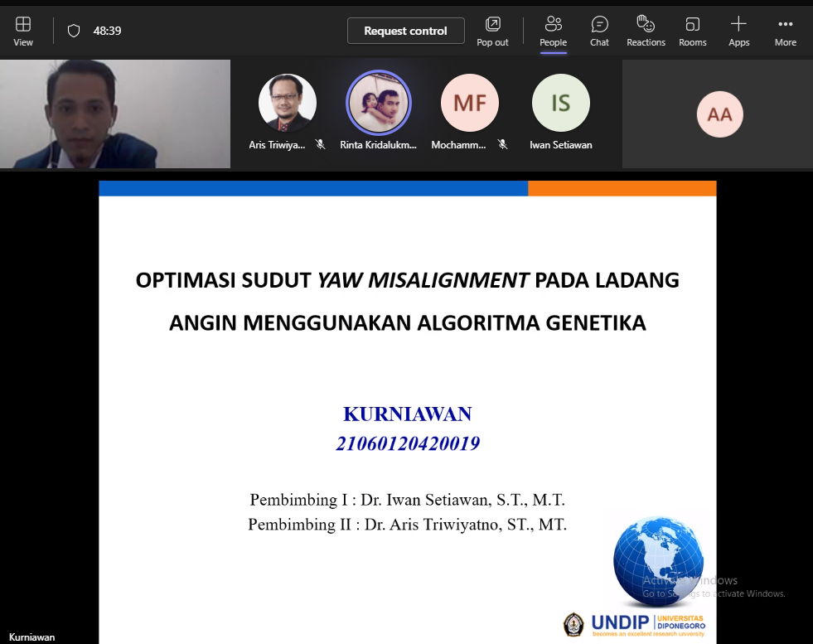Click the meeting timer 48:39

[x=107, y=31]
